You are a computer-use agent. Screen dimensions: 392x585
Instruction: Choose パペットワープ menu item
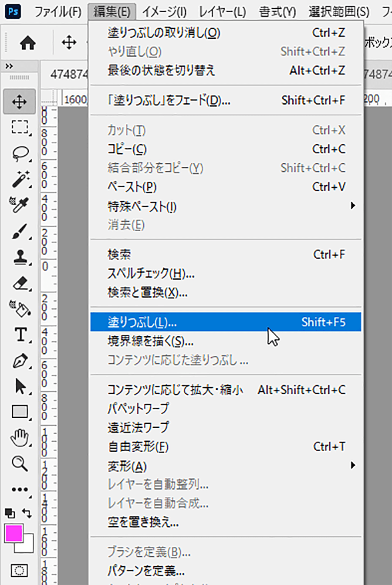pos(226,409)
